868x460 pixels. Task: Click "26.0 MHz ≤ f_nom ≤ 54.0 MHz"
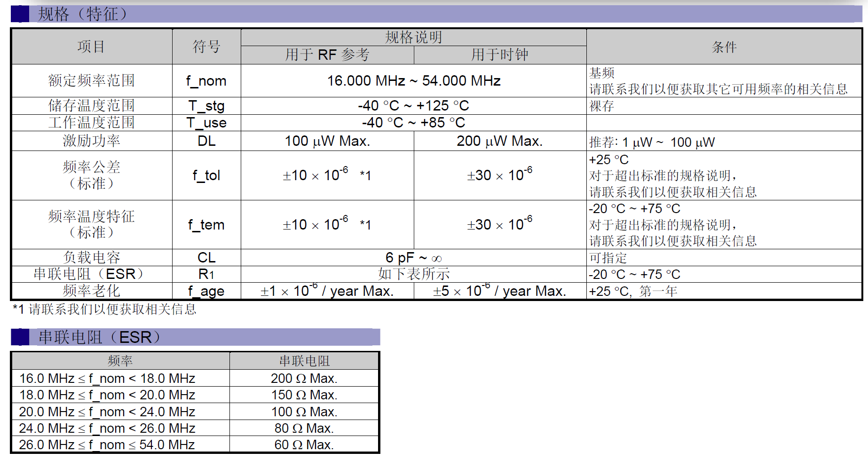pyautogui.click(x=107, y=444)
